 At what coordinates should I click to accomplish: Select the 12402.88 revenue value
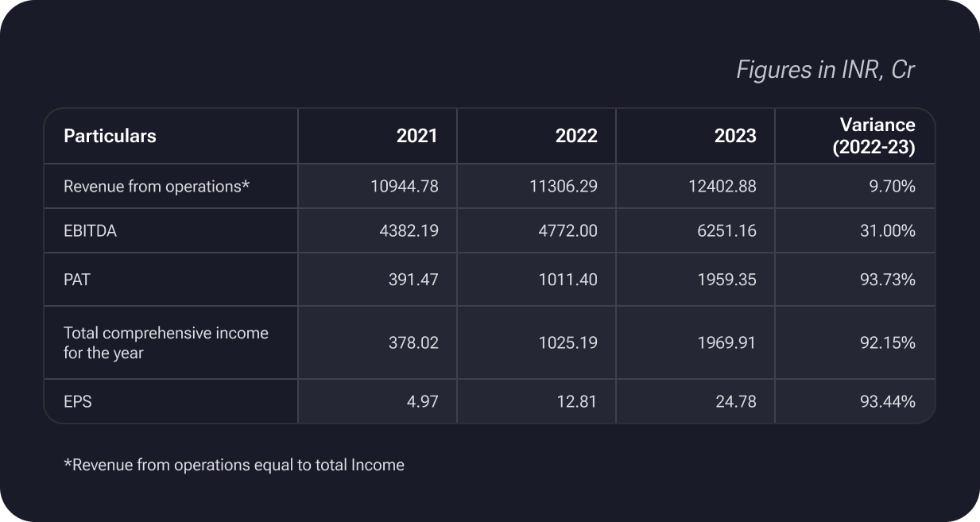point(722,187)
